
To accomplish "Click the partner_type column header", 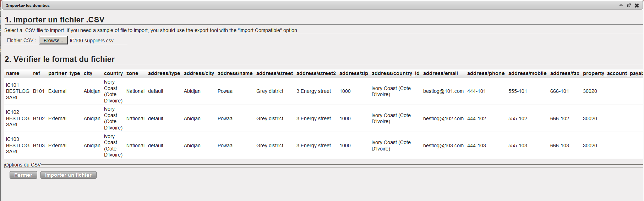I will (64, 73).
